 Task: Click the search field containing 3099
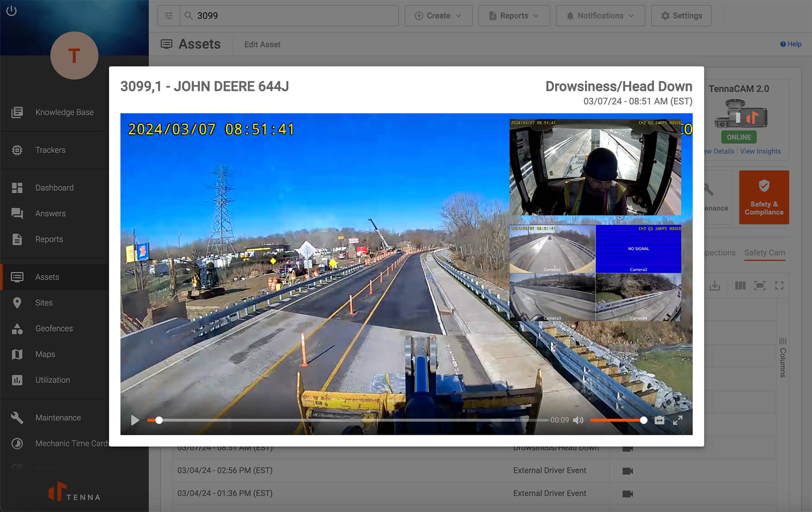[292, 16]
